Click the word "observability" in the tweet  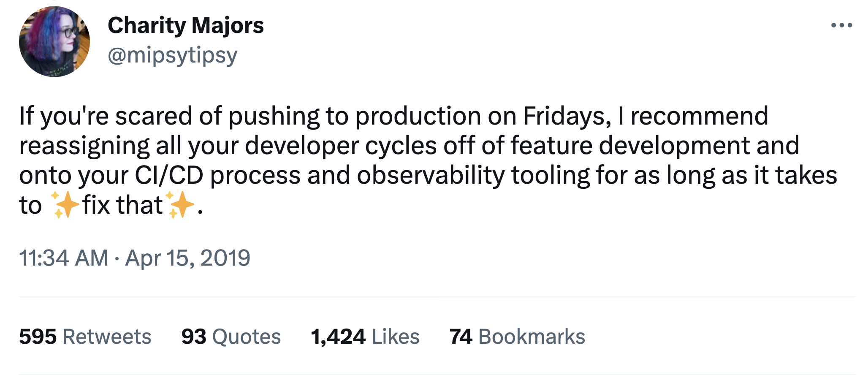point(431,175)
